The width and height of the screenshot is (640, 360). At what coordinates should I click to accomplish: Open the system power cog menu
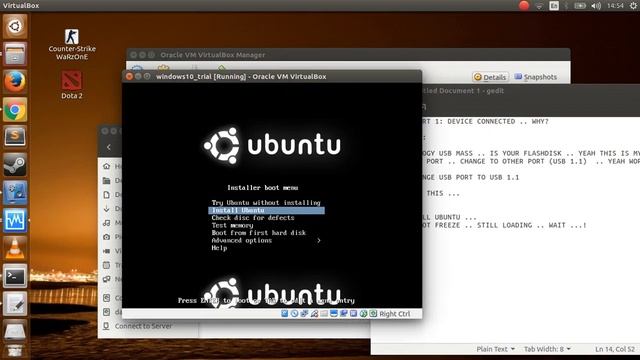[633, 6]
